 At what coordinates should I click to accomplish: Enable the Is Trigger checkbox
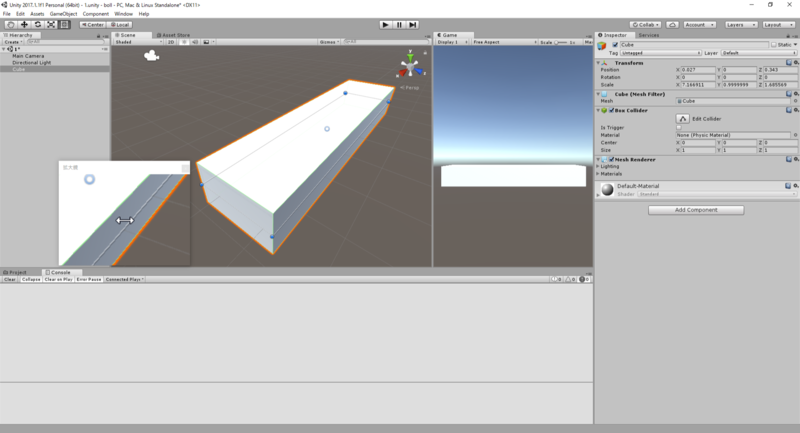pyautogui.click(x=679, y=128)
